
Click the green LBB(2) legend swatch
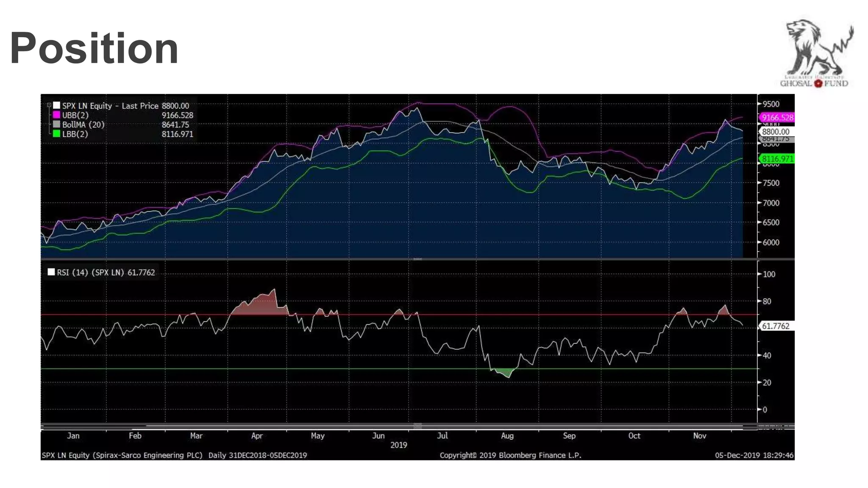(x=56, y=134)
